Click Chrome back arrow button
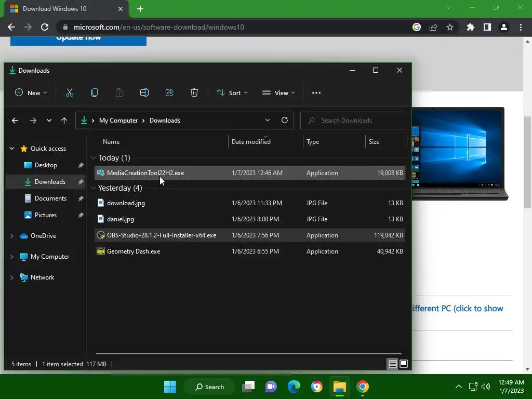The width and height of the screenshot is (532, 399). coord(11,27)
